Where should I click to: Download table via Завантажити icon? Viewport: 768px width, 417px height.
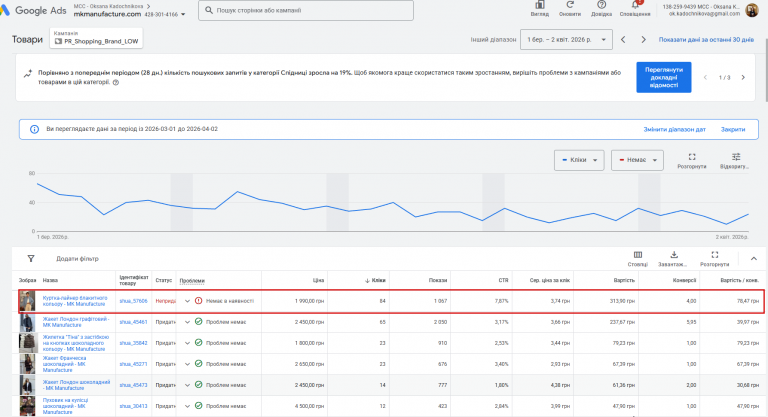coord(675,255)
